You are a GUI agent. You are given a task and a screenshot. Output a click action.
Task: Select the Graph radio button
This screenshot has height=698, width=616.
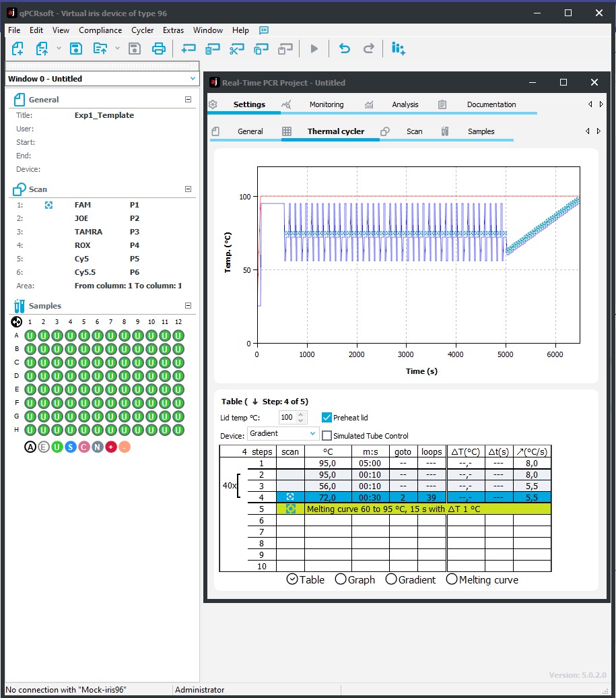coord(341,579)
